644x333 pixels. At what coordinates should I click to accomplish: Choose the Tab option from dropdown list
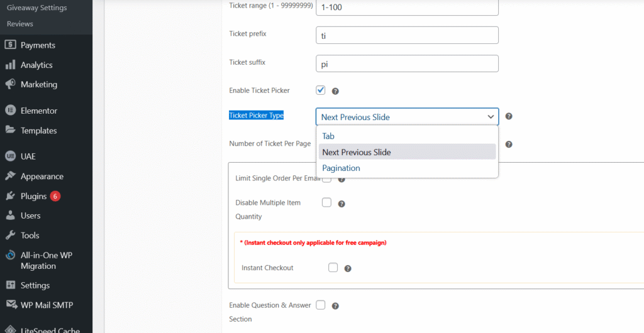click(x=328, y=136)
